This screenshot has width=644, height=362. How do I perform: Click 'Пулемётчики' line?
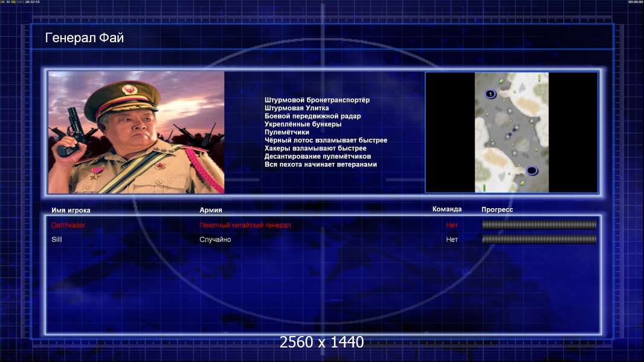point(287,132)
